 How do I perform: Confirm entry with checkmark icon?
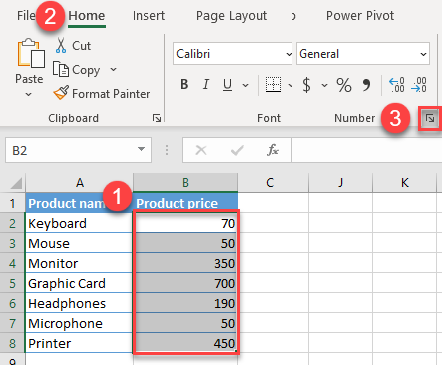pos(237,150)
